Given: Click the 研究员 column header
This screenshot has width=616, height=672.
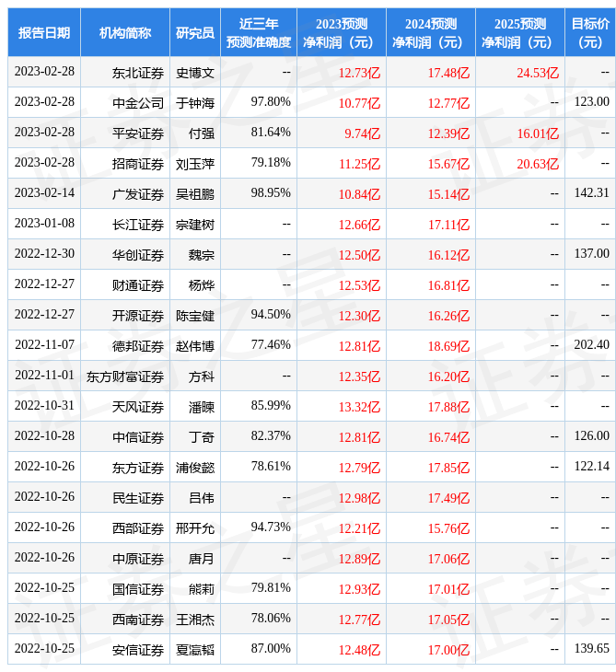Looking at the screenshot, I should pyautogui.click(x=195, y=32).
